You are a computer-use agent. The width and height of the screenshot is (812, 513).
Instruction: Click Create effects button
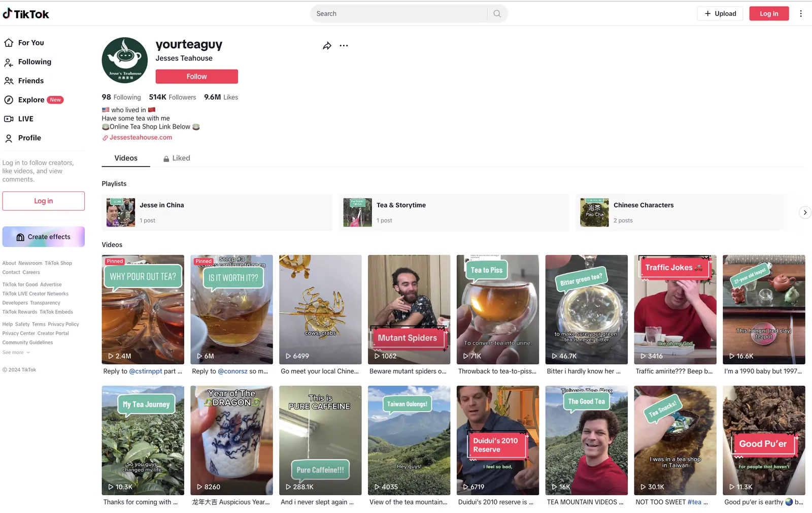coord(44,237)
